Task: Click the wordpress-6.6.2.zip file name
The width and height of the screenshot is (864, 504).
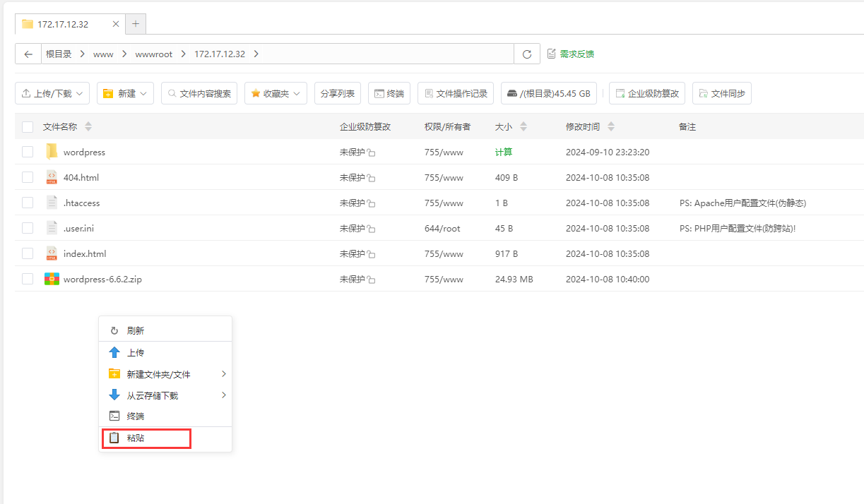Action: pos(102,279)
